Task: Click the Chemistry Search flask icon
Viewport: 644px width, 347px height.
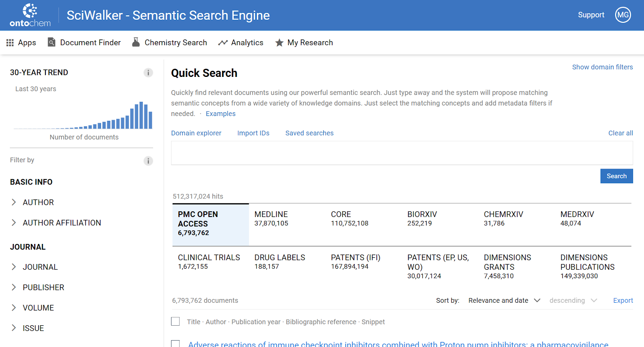Action: (x=136, y=42)
